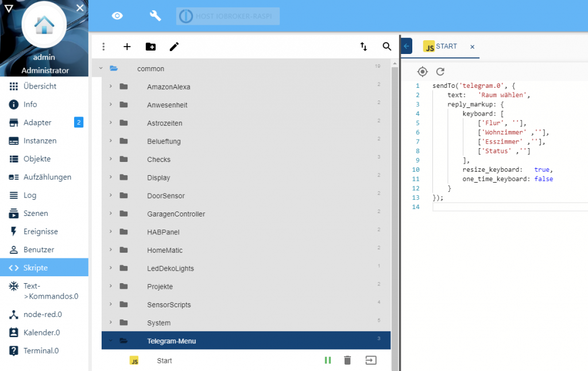The height and width of the screenshot is (371, 588).
Task: Click the wrench settings icon in top bar
Action: coord(155,16)
